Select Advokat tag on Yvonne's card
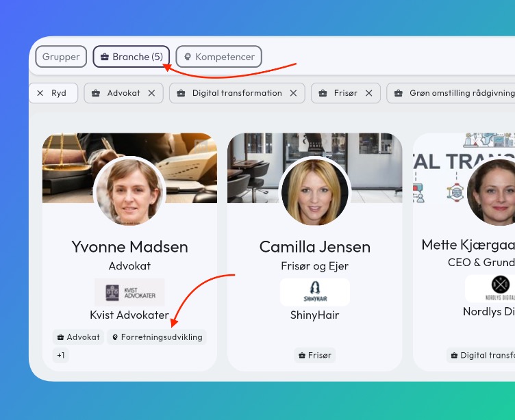Image resolution: width=515 pixels, height=420 pixels. pos(79,337)
